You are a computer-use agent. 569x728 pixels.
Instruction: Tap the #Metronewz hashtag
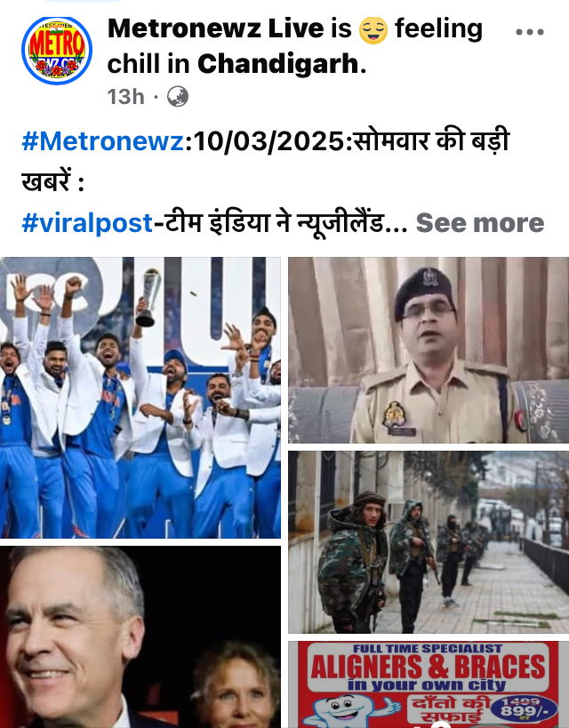coord(103,141)
